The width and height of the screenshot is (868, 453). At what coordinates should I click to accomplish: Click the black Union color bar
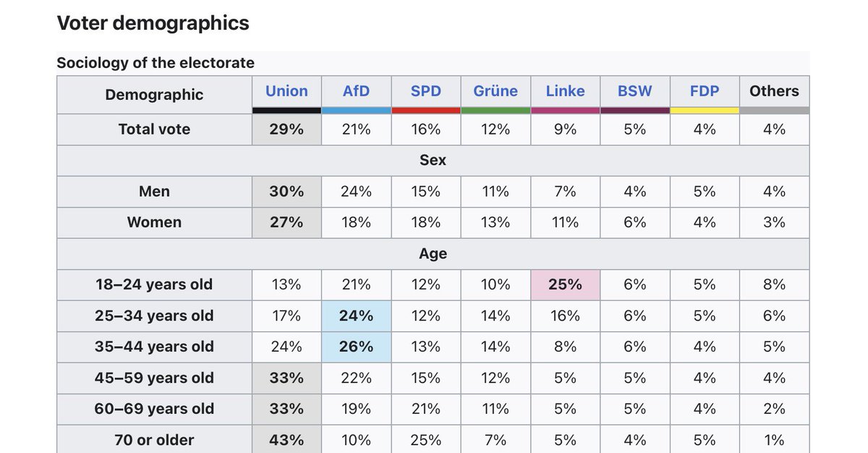pyautogui.click(x=286, y=111)
